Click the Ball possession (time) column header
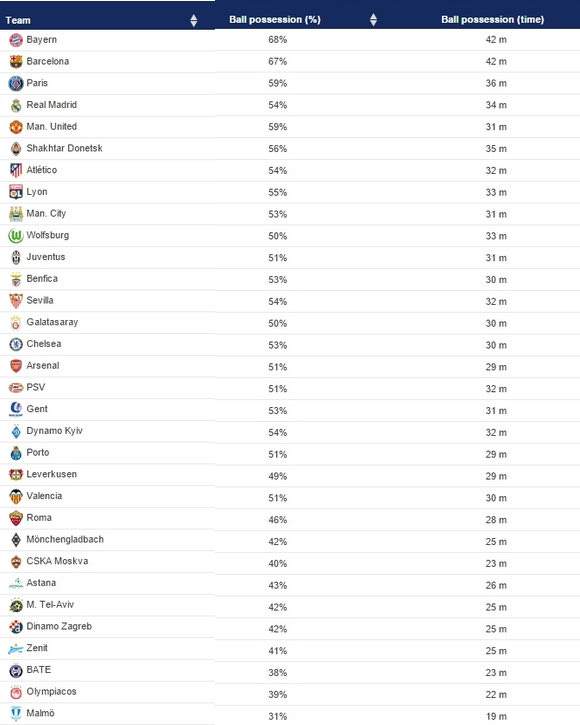Image resolution: width=580 pixels, height=725 pixels. pos(492,19)
